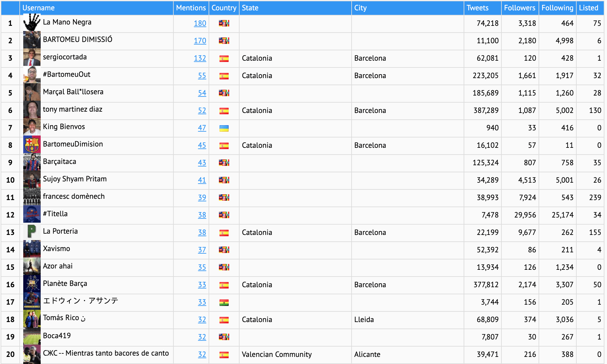Sort table by Mentions column header

pyautogui.click(x=191, y=8)
